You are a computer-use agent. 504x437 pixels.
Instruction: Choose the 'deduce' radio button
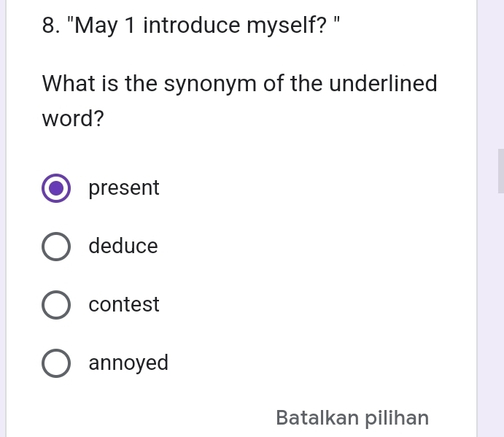click(56, 247)
